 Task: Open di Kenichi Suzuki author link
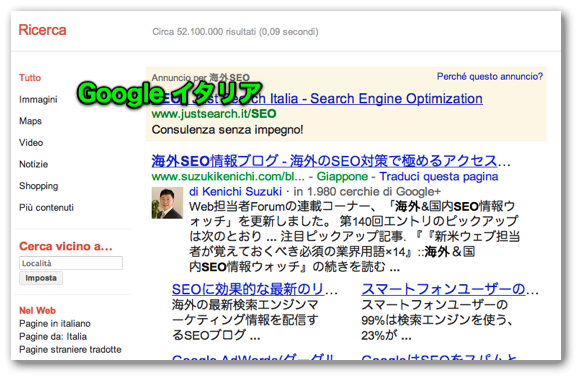pos(235,192)
